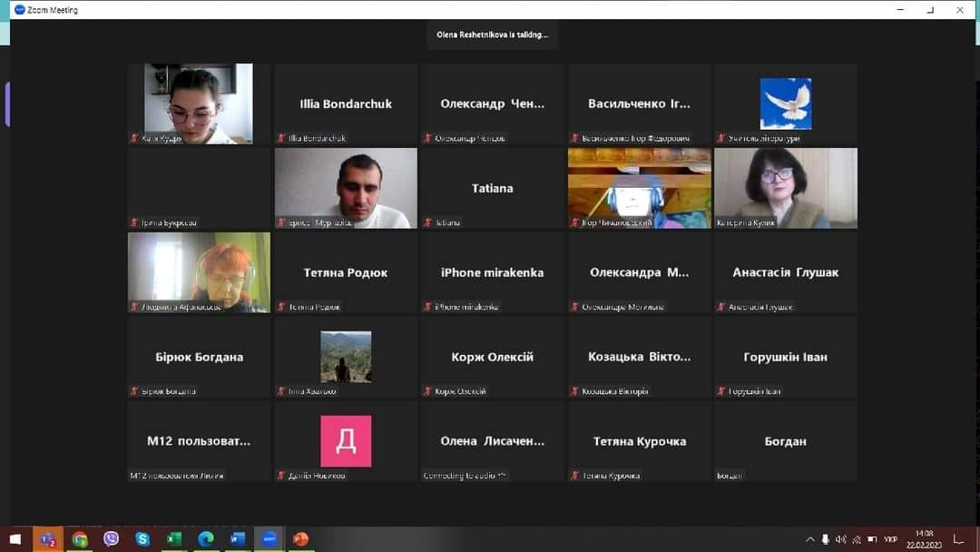Open the notification center button

959,539
